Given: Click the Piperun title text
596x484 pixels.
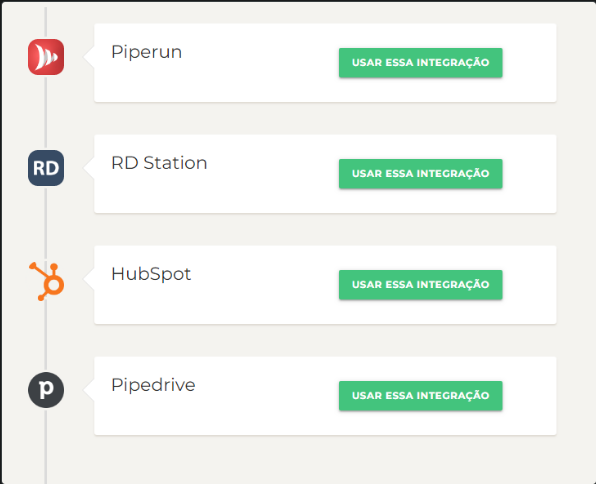Looking at the screenshot, I should tap(146, 52).
